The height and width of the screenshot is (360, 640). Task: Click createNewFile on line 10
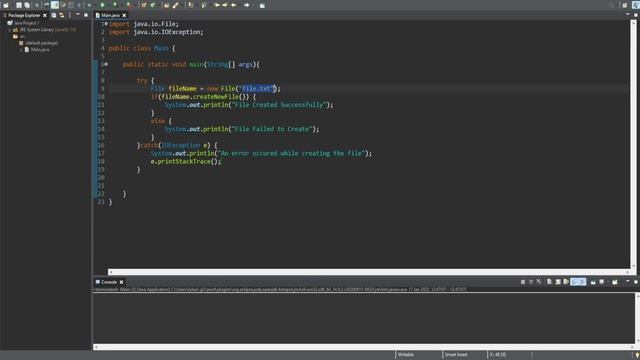point(216,97)
